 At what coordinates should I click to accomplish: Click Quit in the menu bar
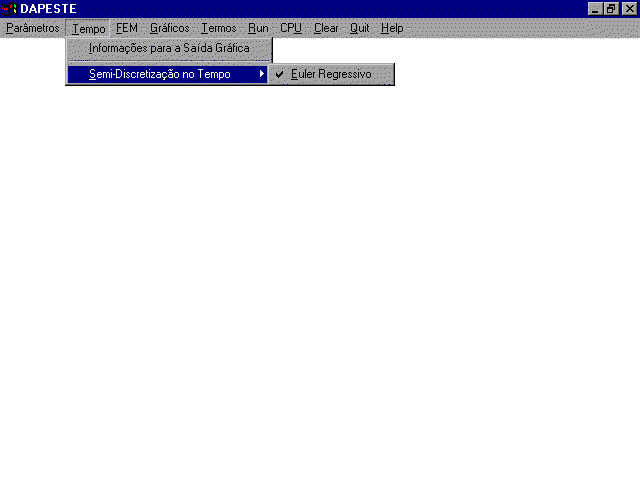click(359, 28)
